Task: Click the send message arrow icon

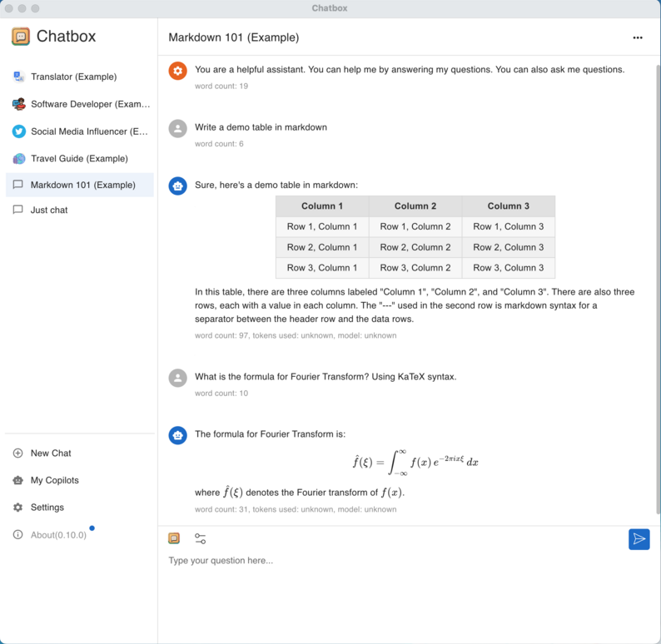Action: pyautogui.click(x=639, y=539)
